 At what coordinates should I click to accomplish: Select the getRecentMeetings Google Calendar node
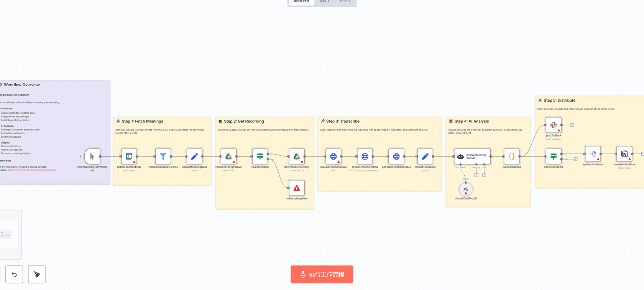pyautogui.click(x=129, y=157)
